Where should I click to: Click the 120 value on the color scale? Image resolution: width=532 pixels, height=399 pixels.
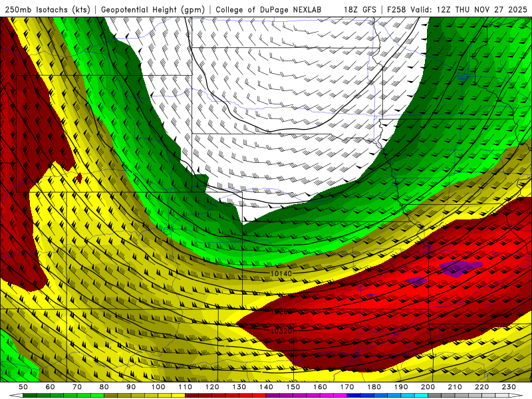click(212, 387)
